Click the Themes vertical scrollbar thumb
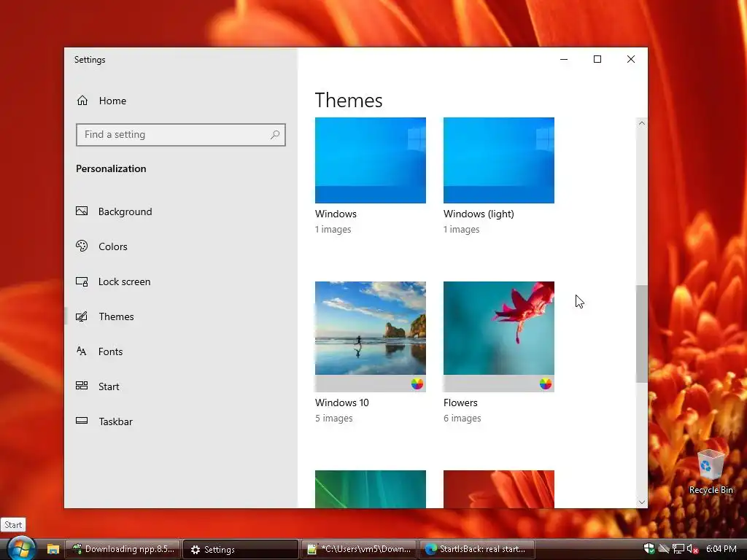The image size is (747, 560). (x=642, y=333)
